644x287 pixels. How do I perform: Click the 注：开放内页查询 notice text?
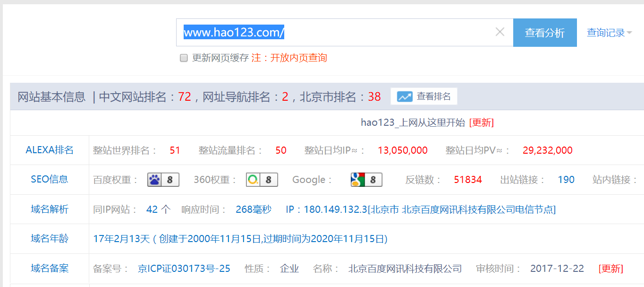289,58
